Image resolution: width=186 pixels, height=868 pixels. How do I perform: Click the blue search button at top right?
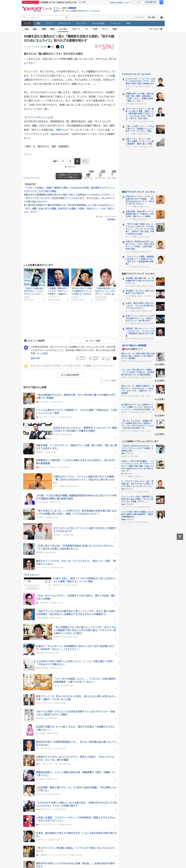pyautogui.click(x=161, y=2)
